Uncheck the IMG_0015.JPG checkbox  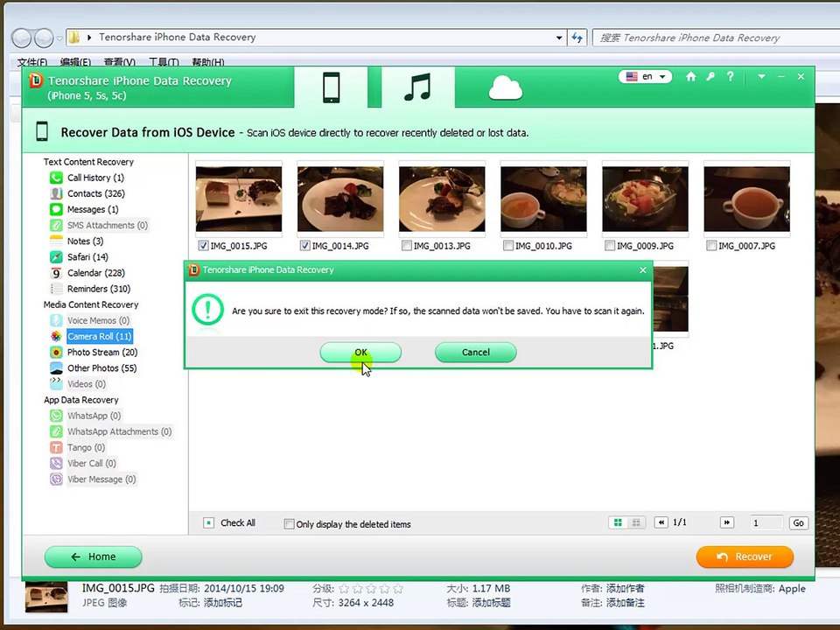click(x=203, y=246)
